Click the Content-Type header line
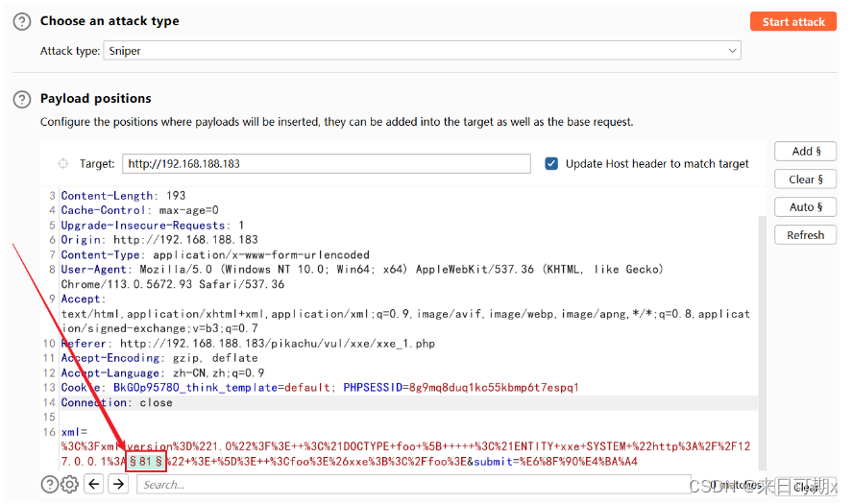This screenshot has height=504, width=853. coord(215,254)
